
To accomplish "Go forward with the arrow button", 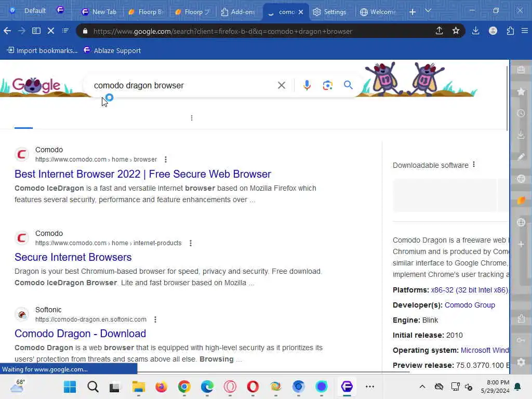I will pos(22,31).
